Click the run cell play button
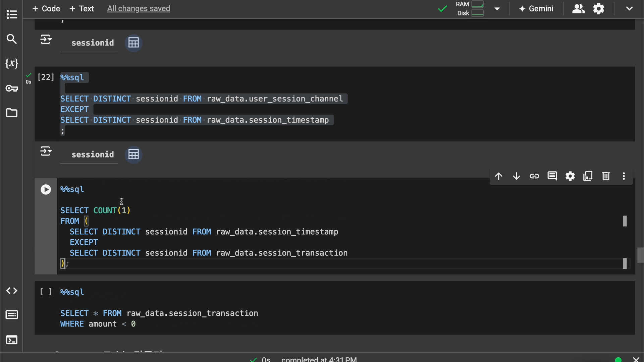Screen dimensions: 644x362 click(46, 190)
